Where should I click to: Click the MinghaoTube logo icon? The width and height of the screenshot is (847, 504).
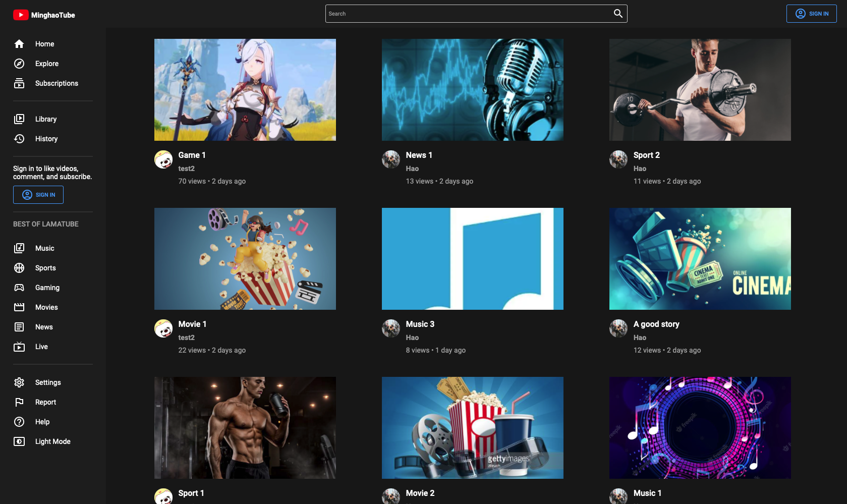21,15
